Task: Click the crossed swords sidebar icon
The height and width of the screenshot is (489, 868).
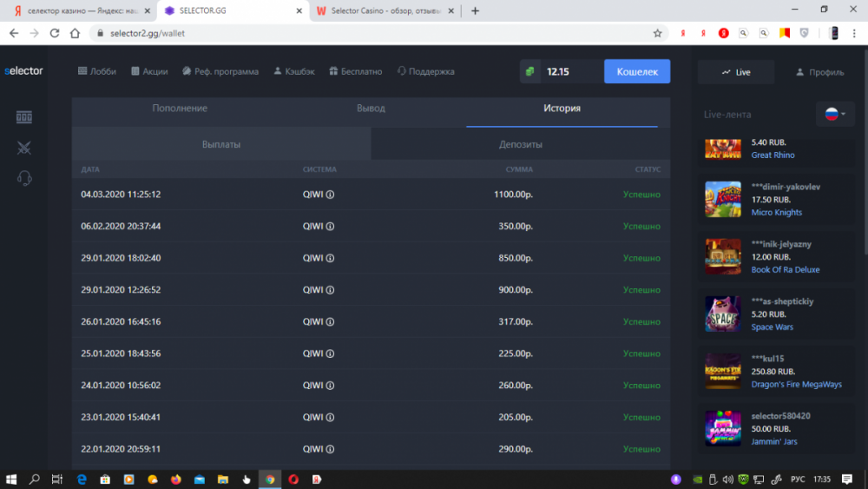Action: (x=24, y=148)
